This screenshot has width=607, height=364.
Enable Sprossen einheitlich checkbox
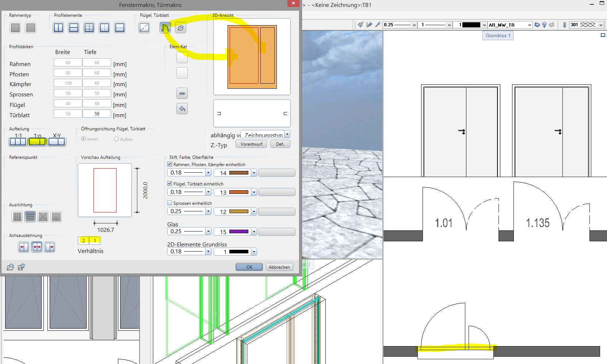(169, 203)
